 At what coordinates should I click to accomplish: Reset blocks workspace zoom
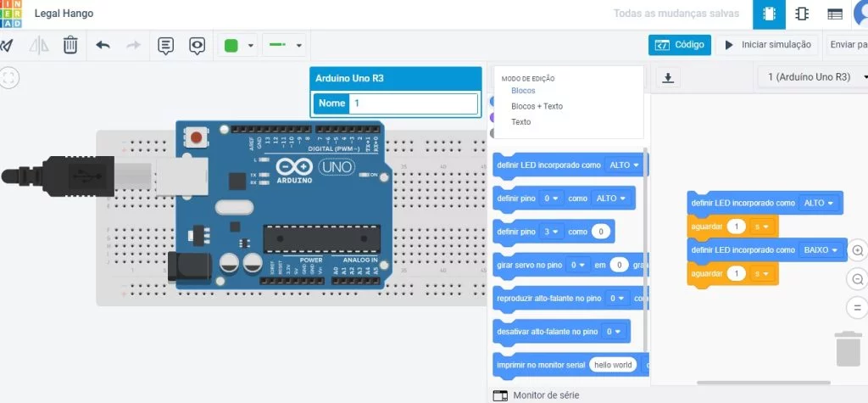click(858, 308)
